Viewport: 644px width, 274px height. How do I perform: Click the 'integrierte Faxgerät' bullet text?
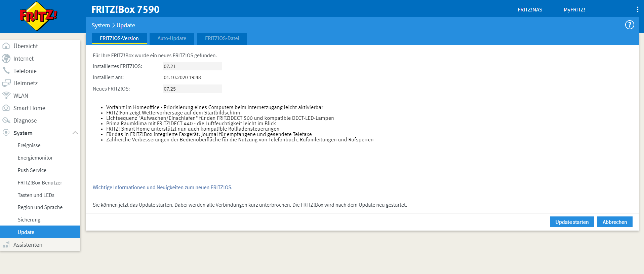(209, 134)
